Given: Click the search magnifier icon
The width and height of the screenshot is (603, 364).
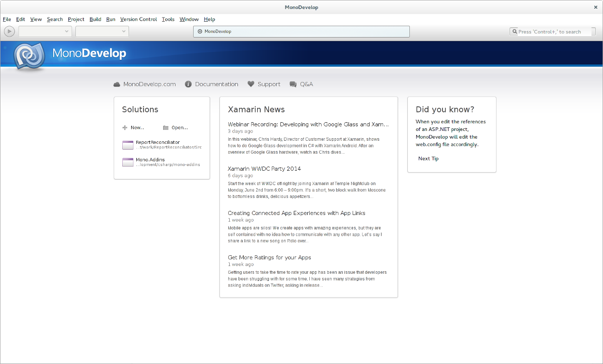Looking at the screenshot, I should pos(515,31).
